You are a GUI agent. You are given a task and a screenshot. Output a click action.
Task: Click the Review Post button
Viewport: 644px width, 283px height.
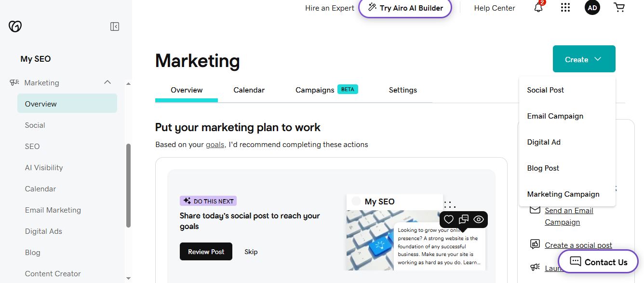tap(206, 252)
